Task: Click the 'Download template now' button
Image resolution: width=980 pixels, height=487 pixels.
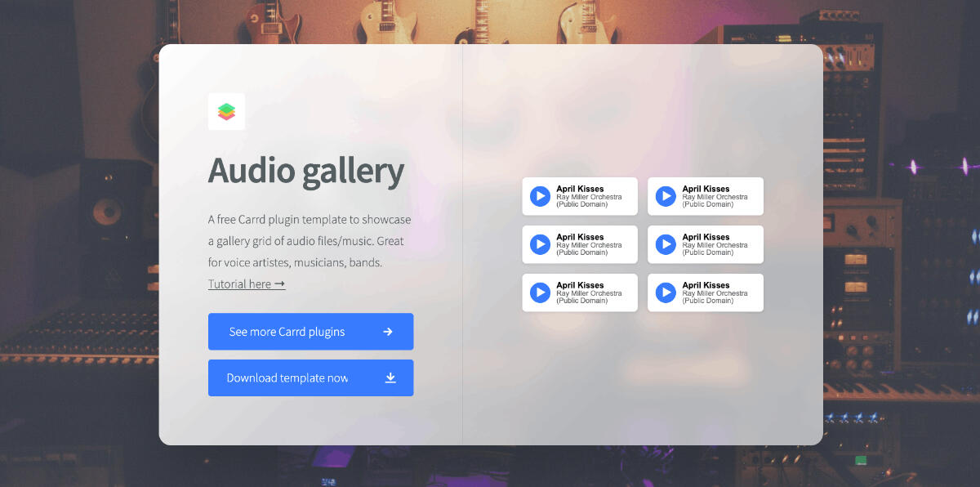Action: [310, 378]
